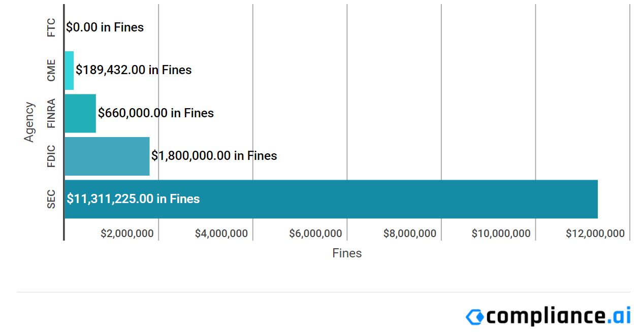Click the $11,311,225.00 in Fines label

coord(133,199)
